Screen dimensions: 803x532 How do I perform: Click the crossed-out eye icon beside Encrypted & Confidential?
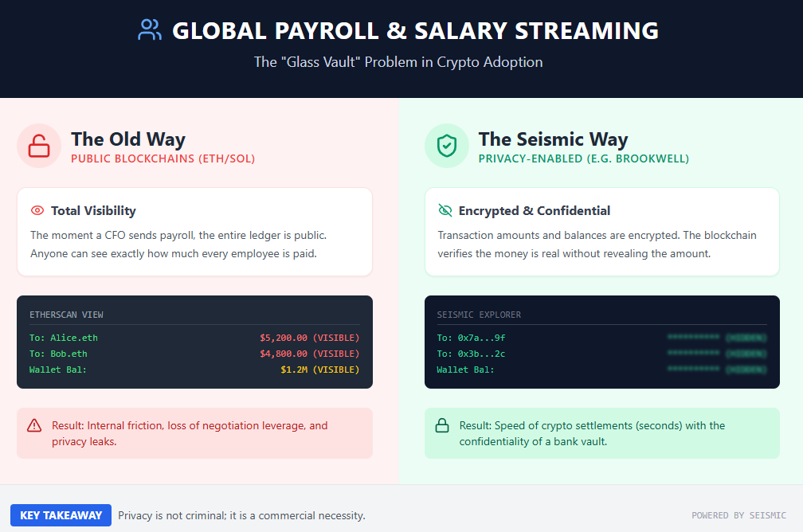[445, 210]
